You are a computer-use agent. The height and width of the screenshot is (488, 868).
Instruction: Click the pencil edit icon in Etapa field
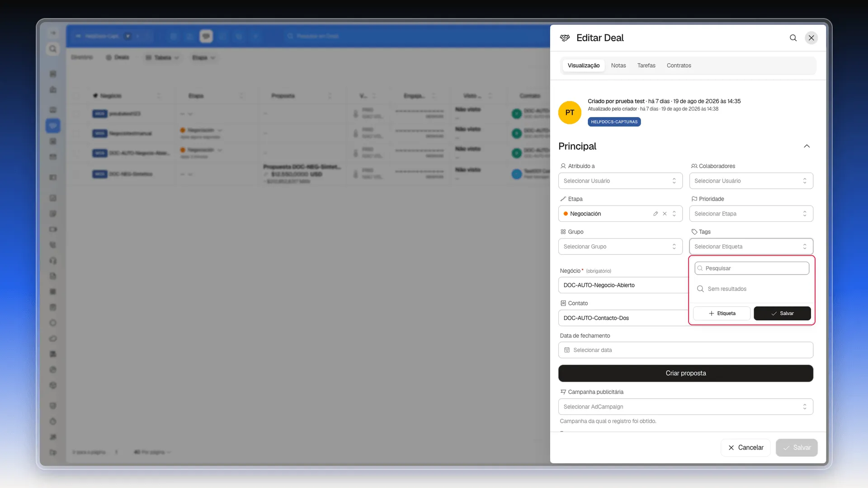click(656, 214)
